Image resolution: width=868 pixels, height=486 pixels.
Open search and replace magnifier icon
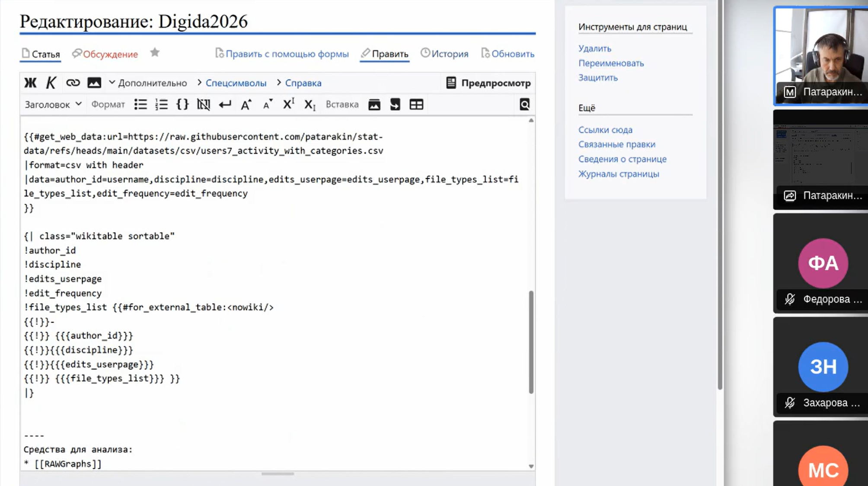pos(524,104)
